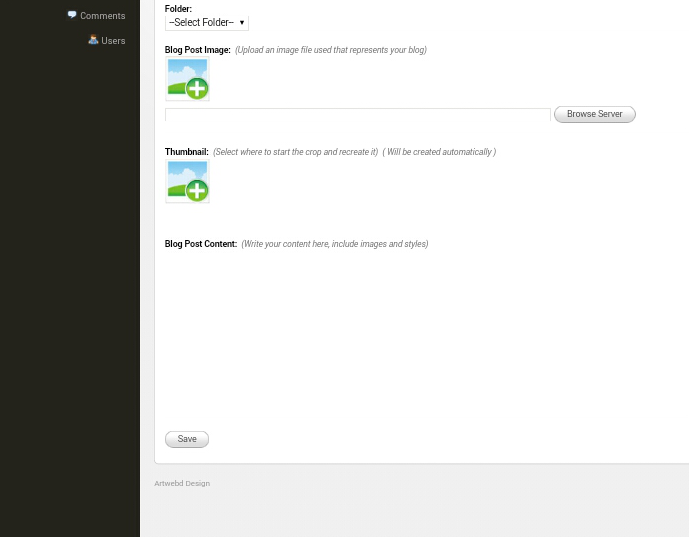The width and height of the screenshot is (689, 537).
Task: Click the Thumbnail add image placeholder
Action: pos(187,181)
